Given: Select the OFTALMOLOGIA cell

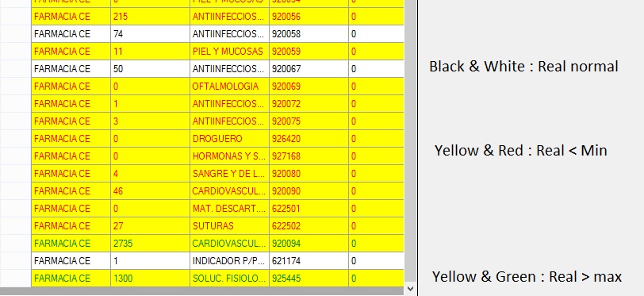Looking at the screenshot, I should click(x=229, y=86).
